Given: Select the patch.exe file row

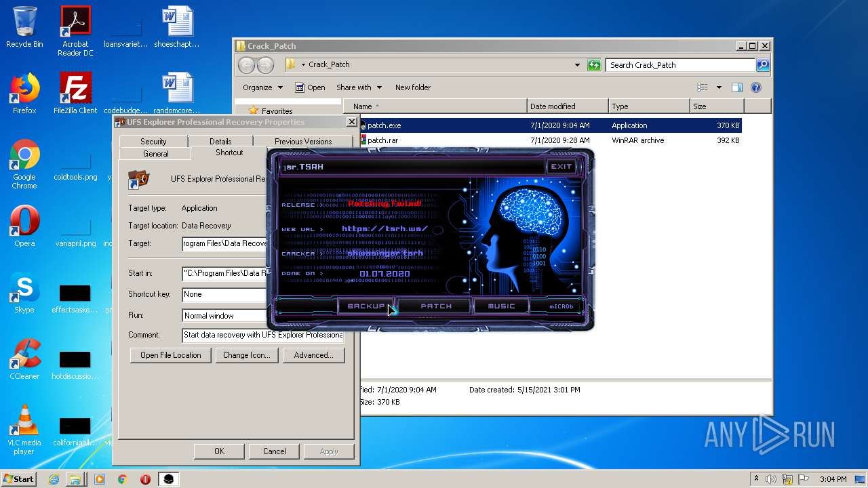Looking at the screenshot, I should pos(551,125).
